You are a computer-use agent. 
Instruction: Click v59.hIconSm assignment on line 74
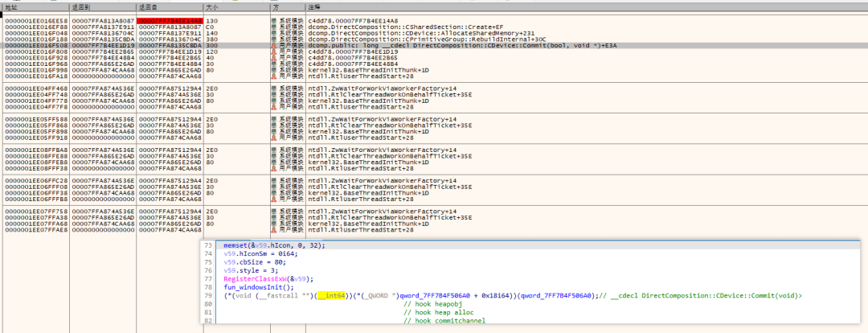260,253
